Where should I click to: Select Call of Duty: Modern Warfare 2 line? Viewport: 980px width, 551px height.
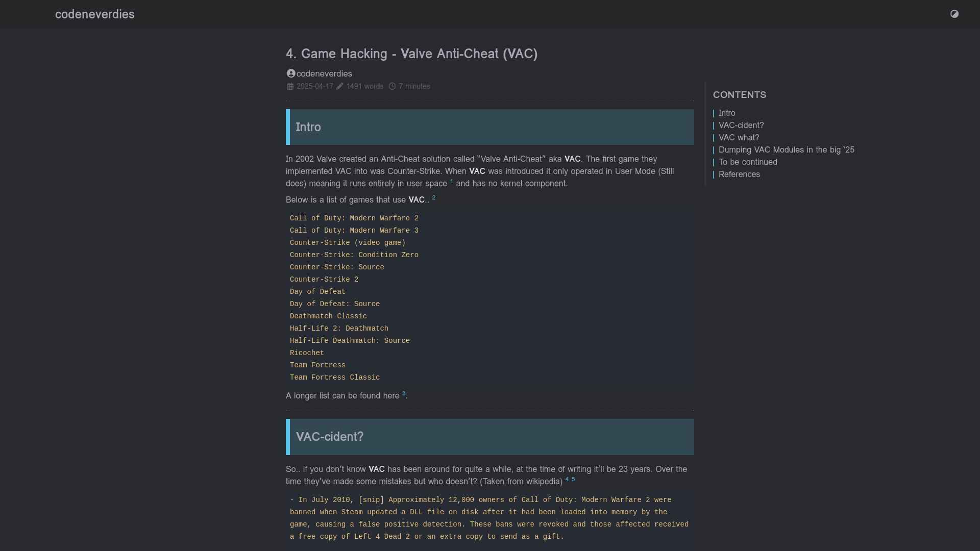coord(354,218)
